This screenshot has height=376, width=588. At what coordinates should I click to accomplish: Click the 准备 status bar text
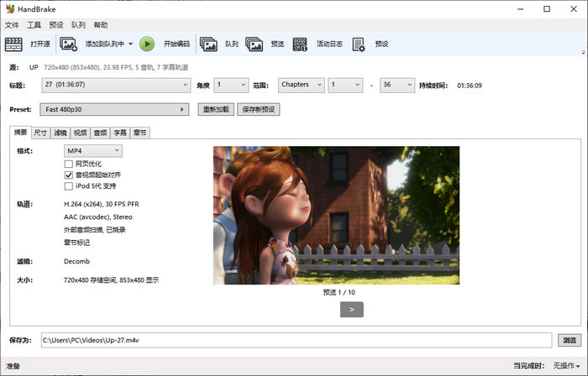tap(13, 366)
